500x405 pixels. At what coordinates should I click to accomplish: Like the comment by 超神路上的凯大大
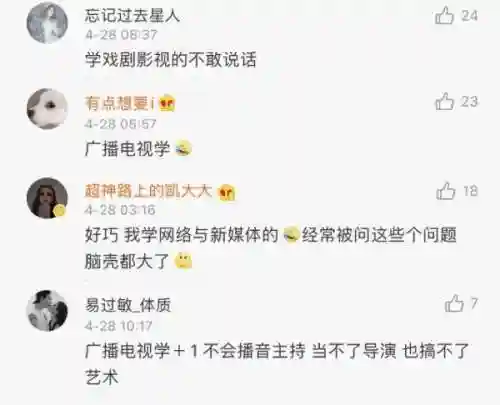[x=445, y=191]
